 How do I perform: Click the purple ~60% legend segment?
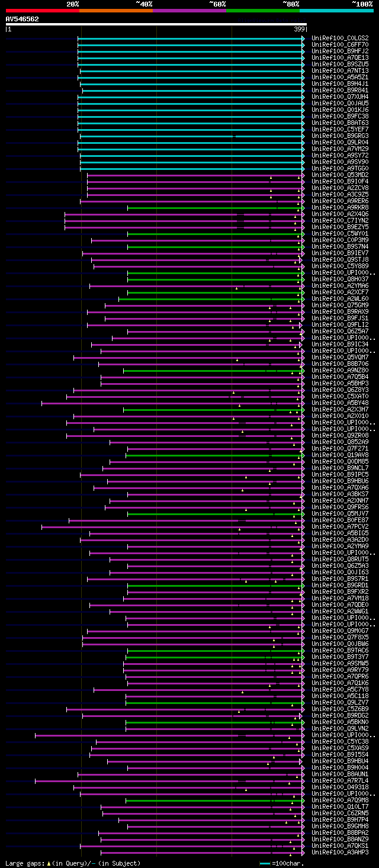(189, 10)
